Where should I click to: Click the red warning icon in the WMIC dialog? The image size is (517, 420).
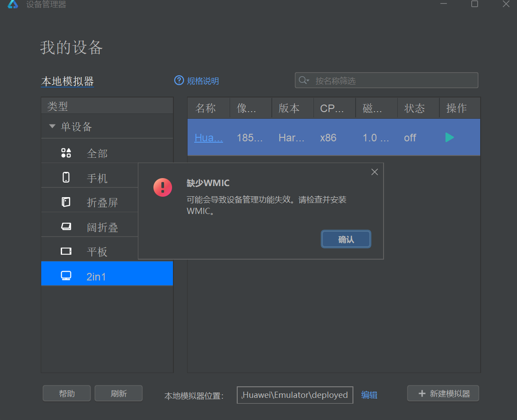[163, 187]
